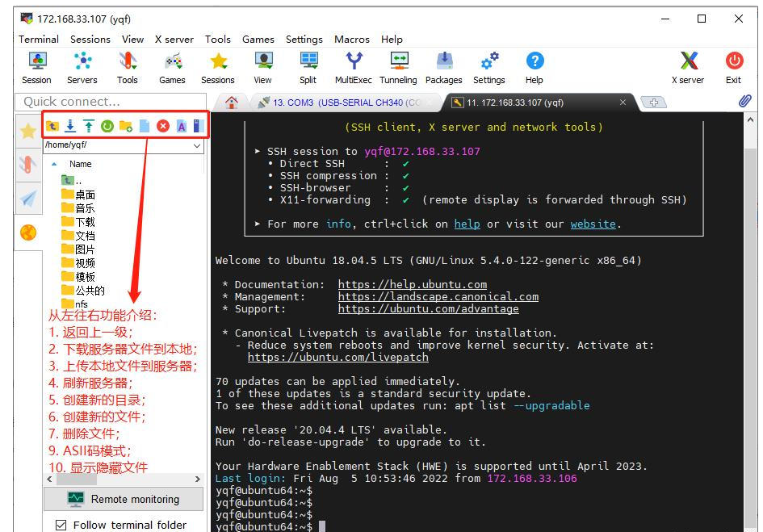Select the 文档 folder
The width and height of the screenshot is (763, 532).
tap(78, 236)
